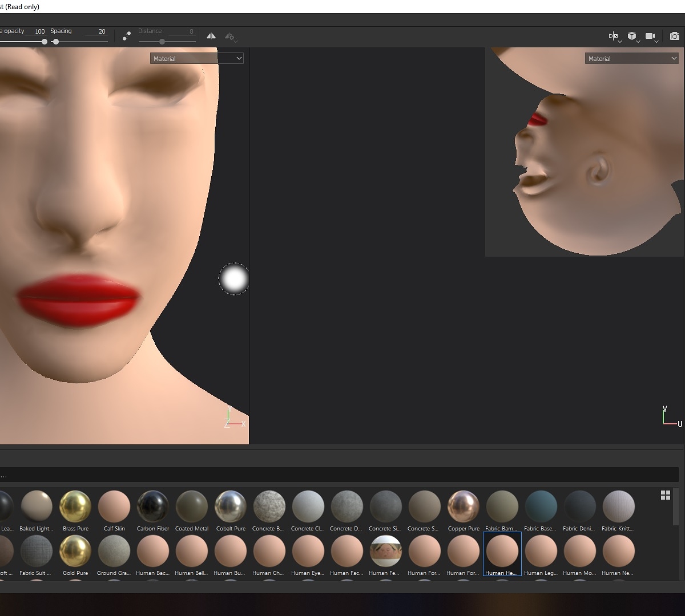685x616 pixels.
Task: Select the Fabric Knitt... material
Action: (619, 511)
